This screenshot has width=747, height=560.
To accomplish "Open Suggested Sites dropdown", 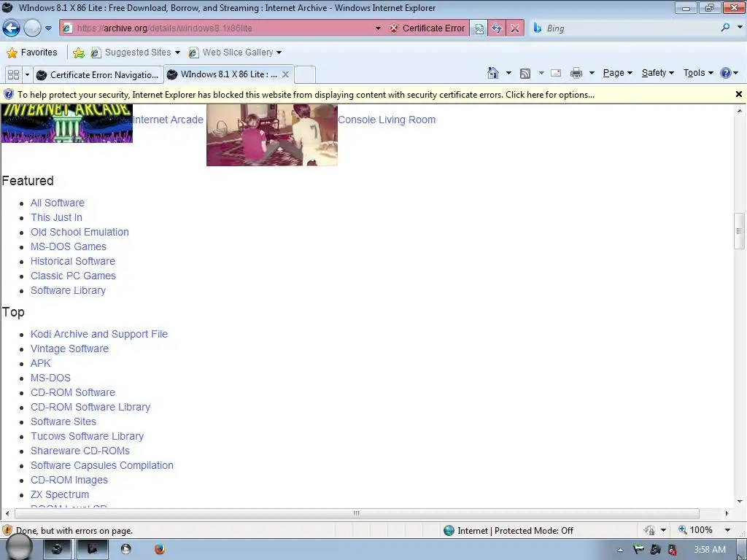I will [136, 52].
